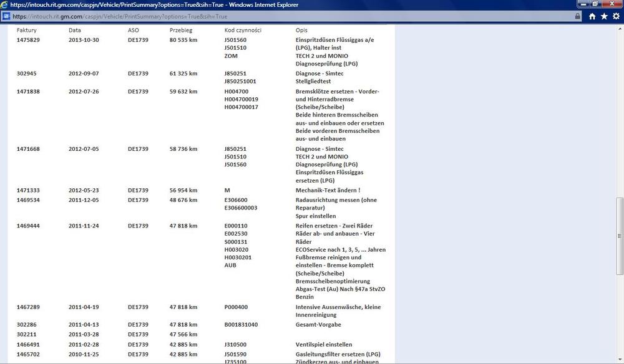Click the date 2011-11-24

(x=84, y=226)
